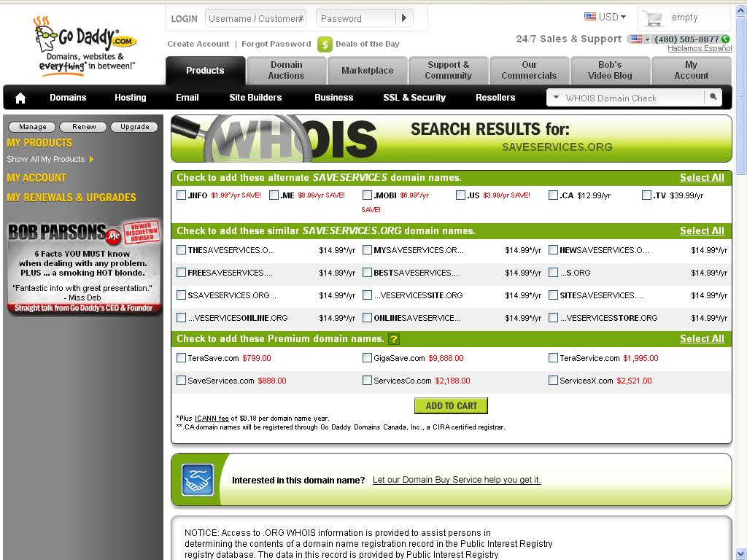
Task: Check the .MOBI domain checkbox
Action: [367, 195]
